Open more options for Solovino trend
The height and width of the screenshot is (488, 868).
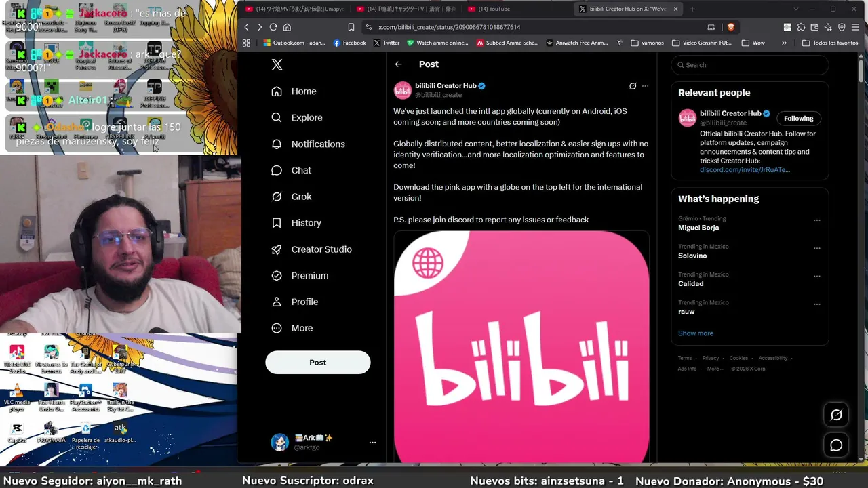click(x=817, y=248)
